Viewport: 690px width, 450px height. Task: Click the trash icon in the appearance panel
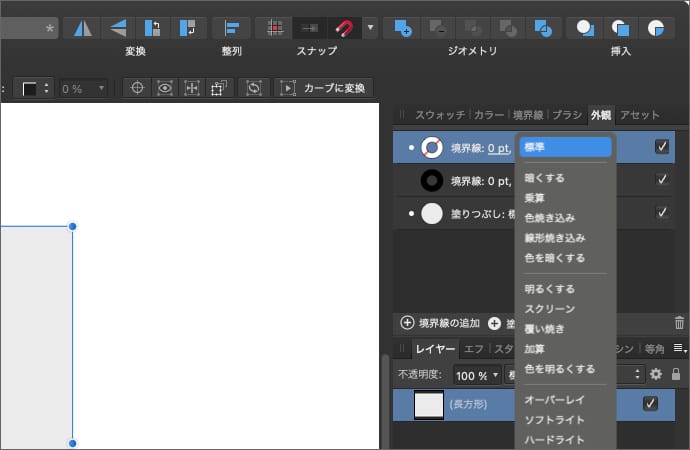[679, 323]
